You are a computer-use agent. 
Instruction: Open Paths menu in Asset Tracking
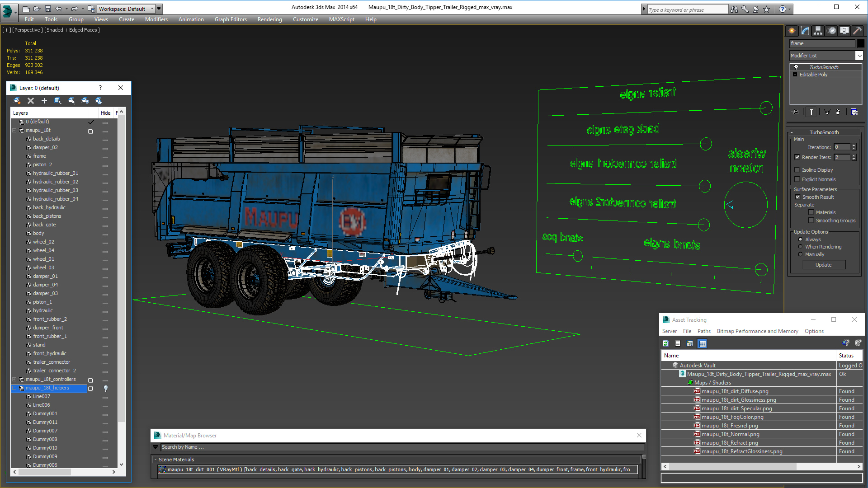[x=704, y=331]
